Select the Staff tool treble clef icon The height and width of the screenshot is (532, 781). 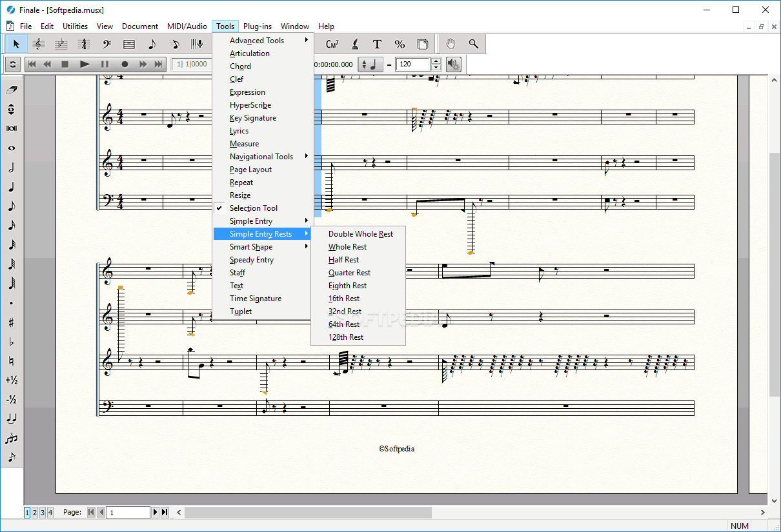tap(38, 44)
